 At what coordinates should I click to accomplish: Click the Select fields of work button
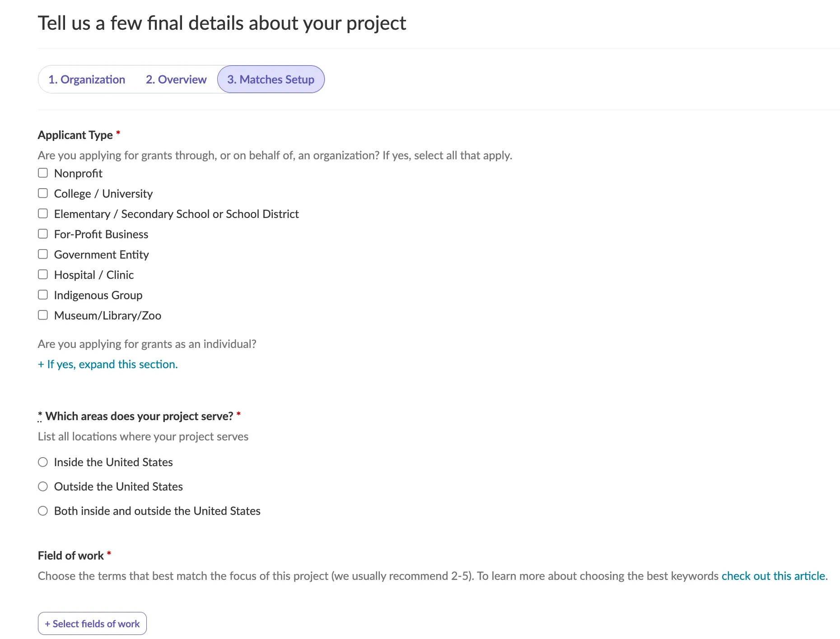(92, 623)
